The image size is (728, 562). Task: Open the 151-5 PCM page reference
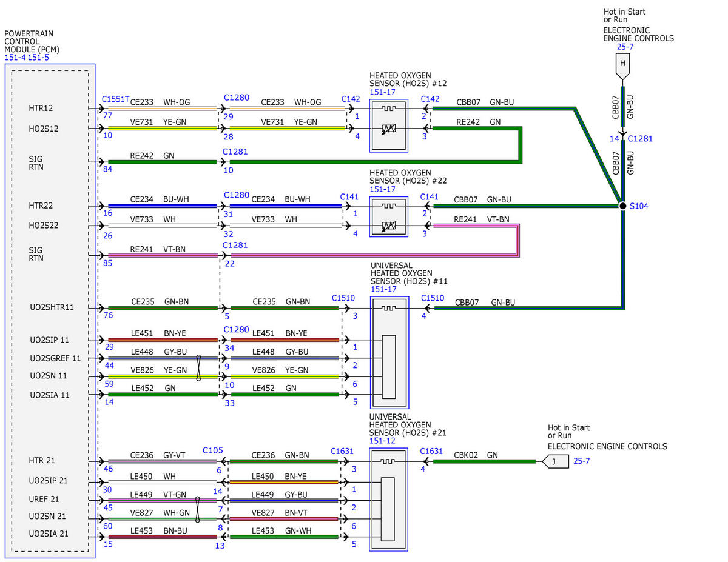pyautogui.click(x=38, y=58)
